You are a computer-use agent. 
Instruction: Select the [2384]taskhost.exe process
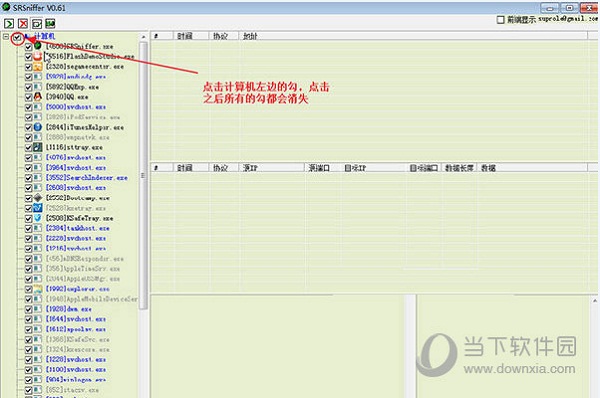click(78, 228)
